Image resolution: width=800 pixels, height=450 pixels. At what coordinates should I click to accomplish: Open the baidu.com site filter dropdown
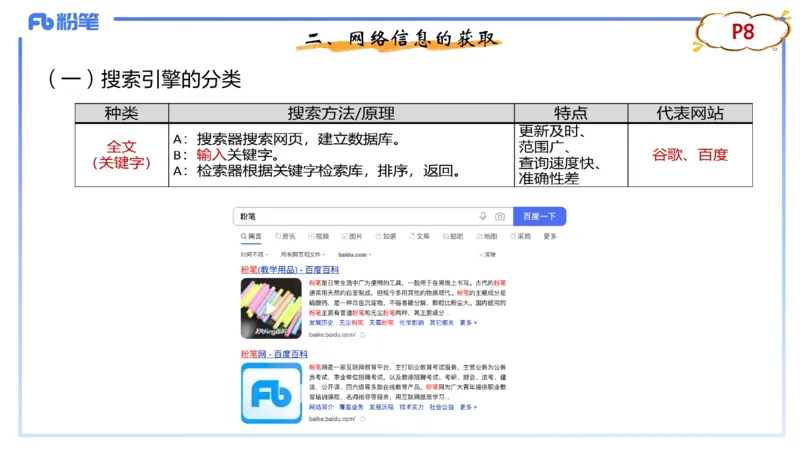355,255
